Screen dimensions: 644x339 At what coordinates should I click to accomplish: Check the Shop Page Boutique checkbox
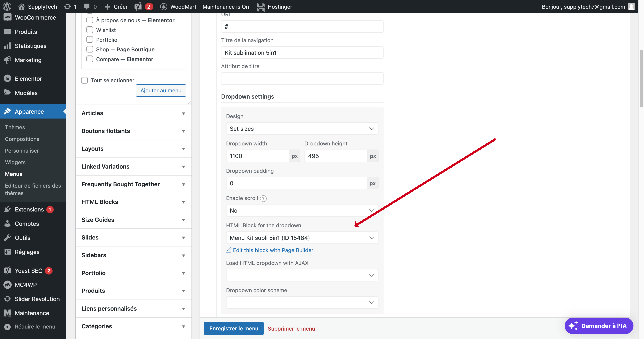coord(90,49)
